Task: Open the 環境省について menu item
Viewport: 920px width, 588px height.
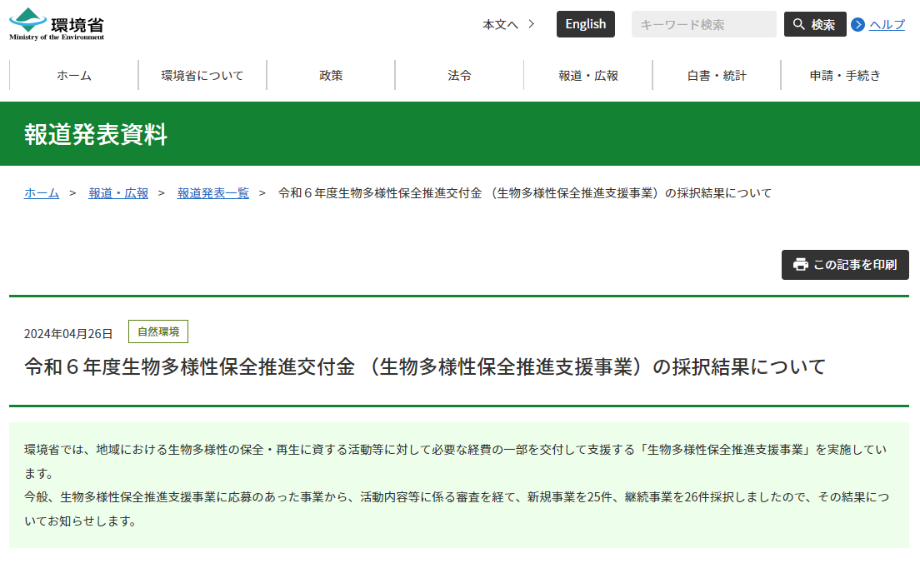Action: 202,75
